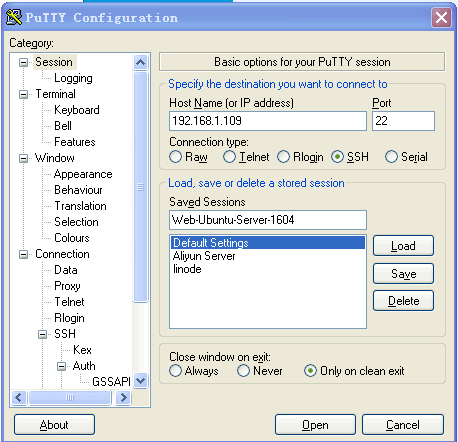The image size is (458, 442).
Task: Open the Logging category
Action: [73, 78]
